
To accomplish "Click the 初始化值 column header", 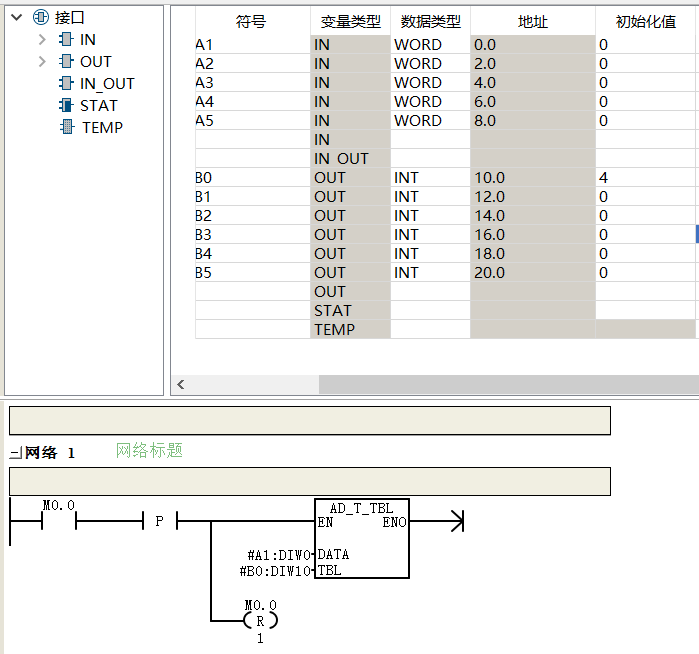I will click(646, 21).
